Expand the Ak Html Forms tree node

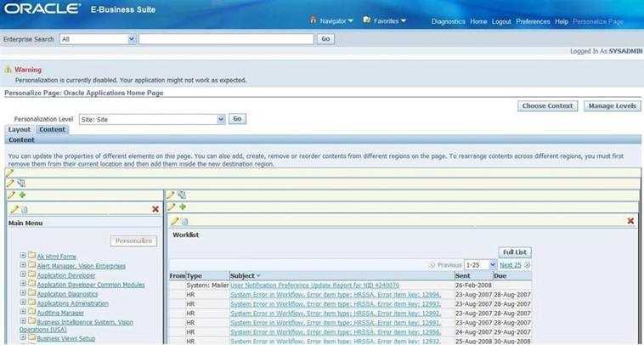click(x=23, y=256)
